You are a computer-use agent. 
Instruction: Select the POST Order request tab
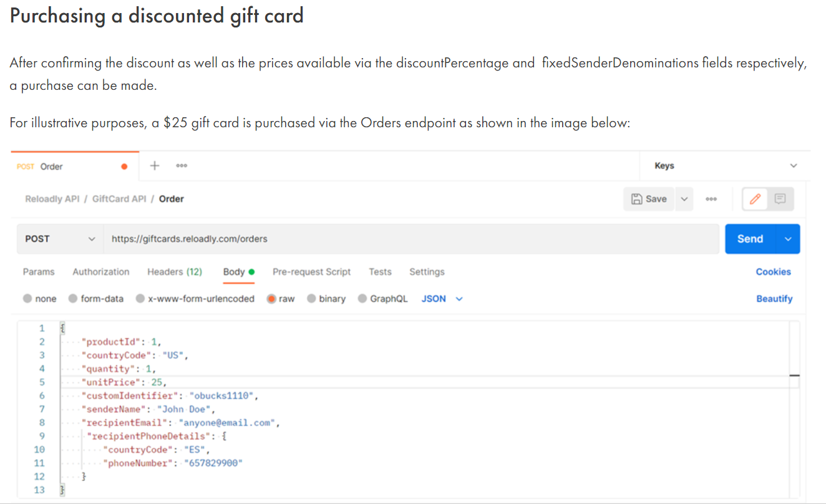[x=75, y=167]
